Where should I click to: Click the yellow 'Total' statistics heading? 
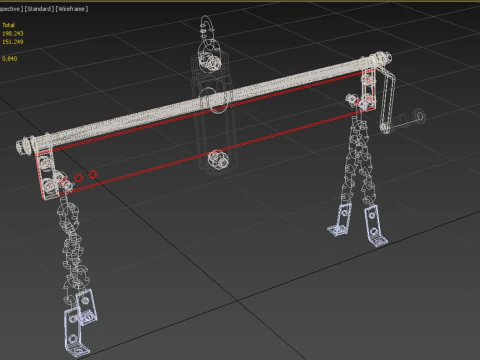(8, 25)
